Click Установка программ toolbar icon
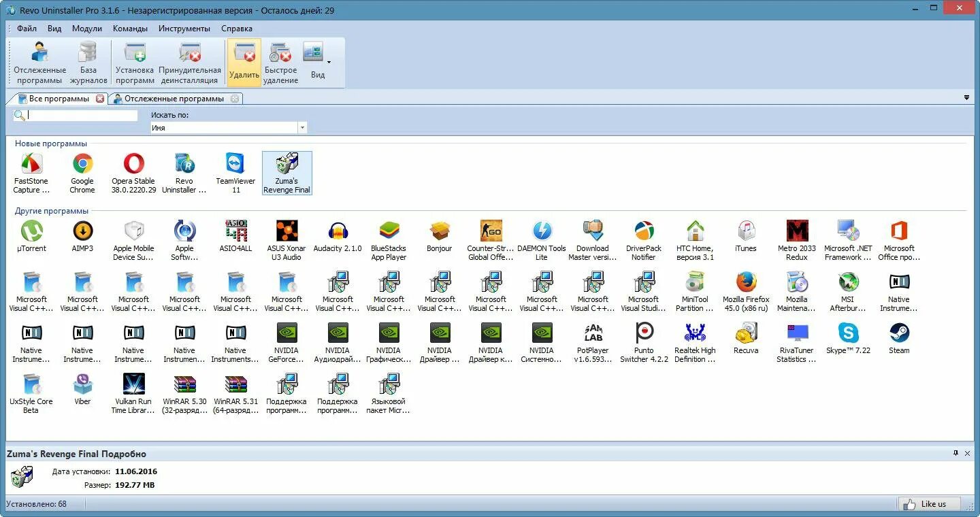Viewport: 980px width, 517px height. coord(135,63)
